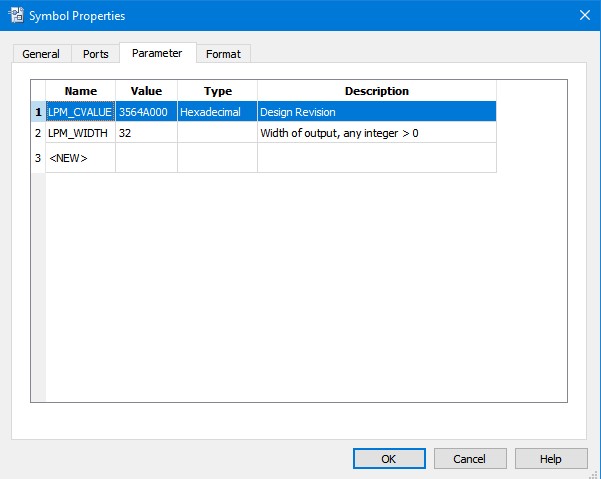
Task: Click the LPM_WIDTH value cell containing 32
Action: (146, 132)
